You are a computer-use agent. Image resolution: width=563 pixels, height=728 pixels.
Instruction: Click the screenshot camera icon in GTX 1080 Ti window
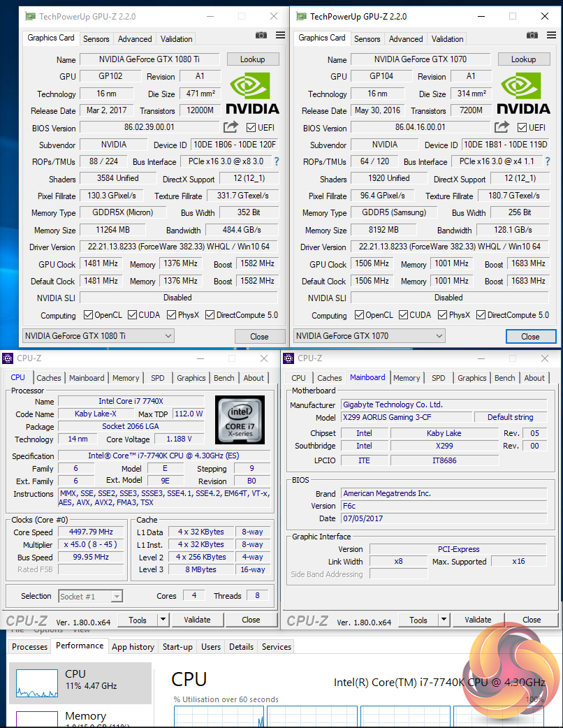tap(261, 36)
